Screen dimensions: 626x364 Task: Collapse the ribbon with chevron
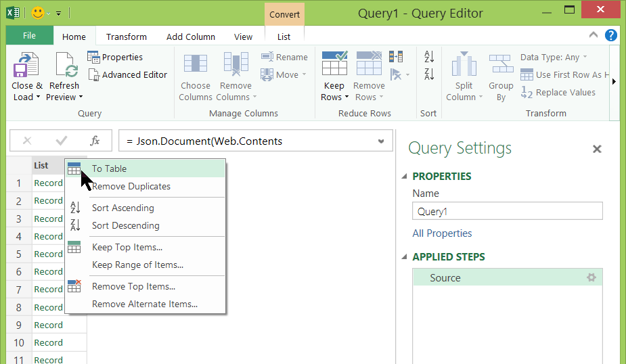pyautogui.click(x=594, y=36)
